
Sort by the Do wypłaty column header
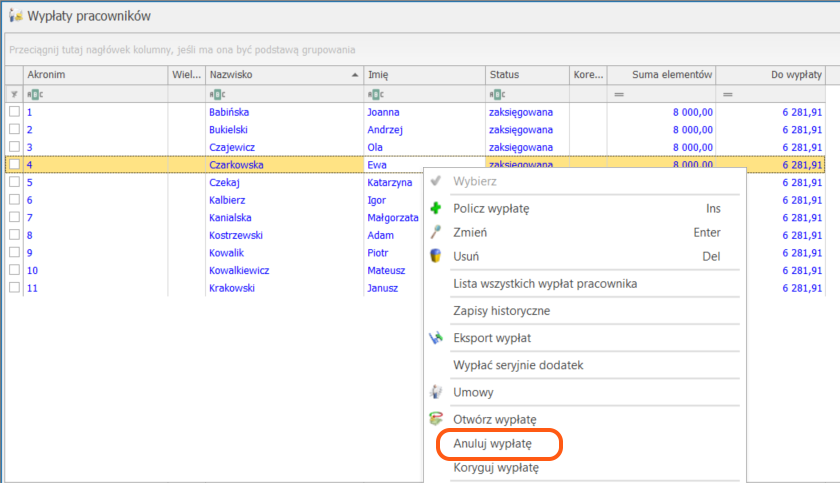click(770, 75)
